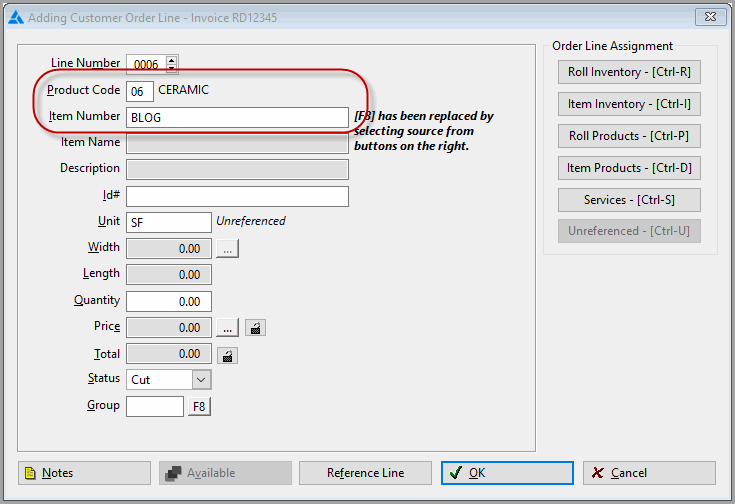Open the Price ellipsis lookup button
735x504 pixels.
coord(227,328)
